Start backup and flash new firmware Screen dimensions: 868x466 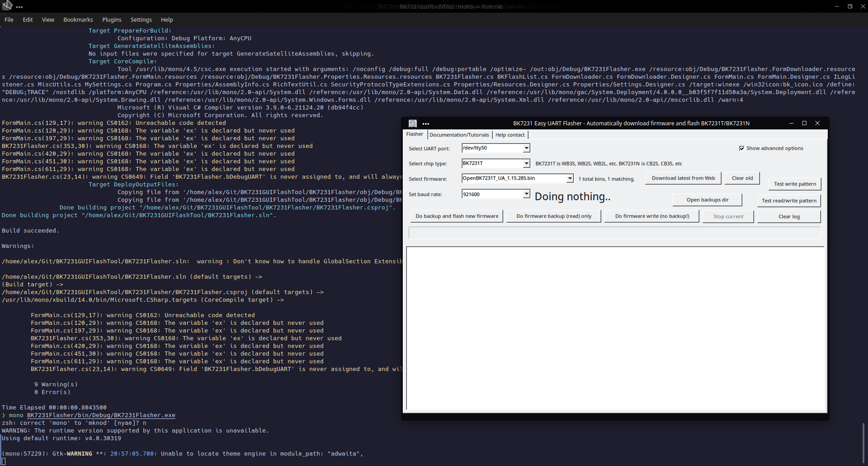pos(457,216)
